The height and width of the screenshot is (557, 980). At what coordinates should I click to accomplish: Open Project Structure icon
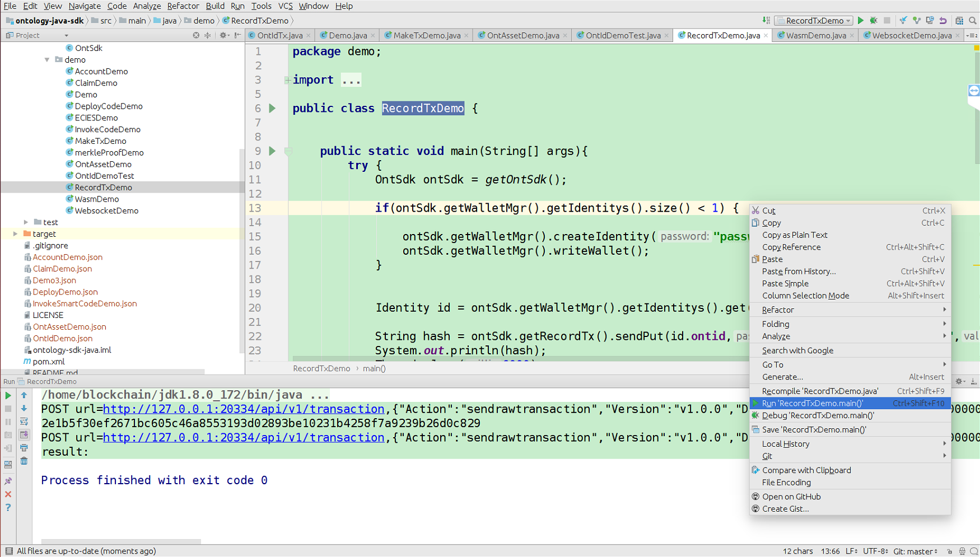(959, 21)
